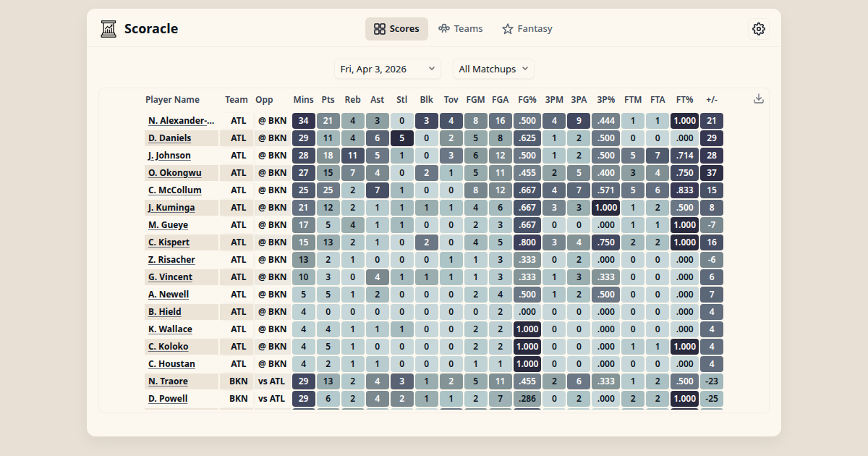Click the Team column header
This screenshot has width=868, height=456.
pos(237,100)
